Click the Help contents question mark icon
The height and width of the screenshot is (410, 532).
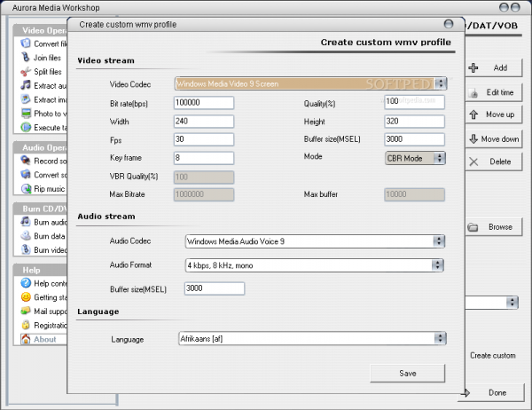tap(26, 283)
